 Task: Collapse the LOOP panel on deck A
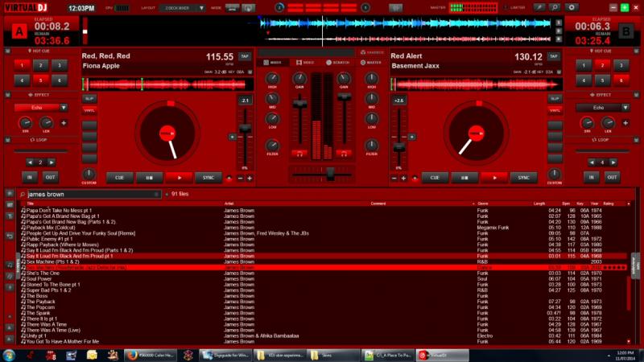point(7,140)
